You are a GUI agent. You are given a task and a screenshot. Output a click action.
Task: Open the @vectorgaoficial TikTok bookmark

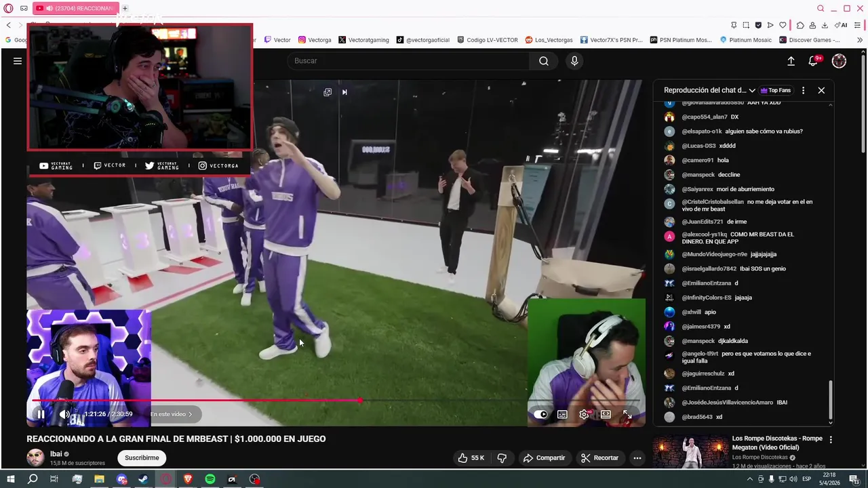tap(423, 40)
